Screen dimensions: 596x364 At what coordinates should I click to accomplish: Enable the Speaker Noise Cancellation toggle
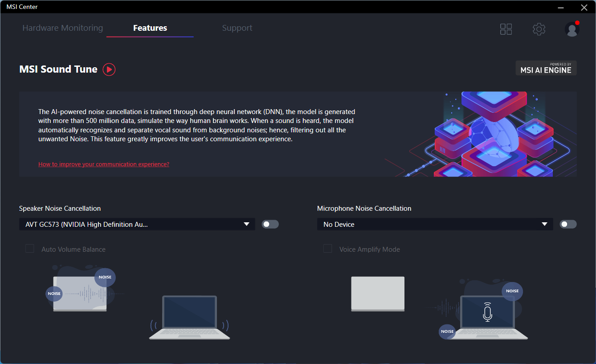tap(270, 224)
